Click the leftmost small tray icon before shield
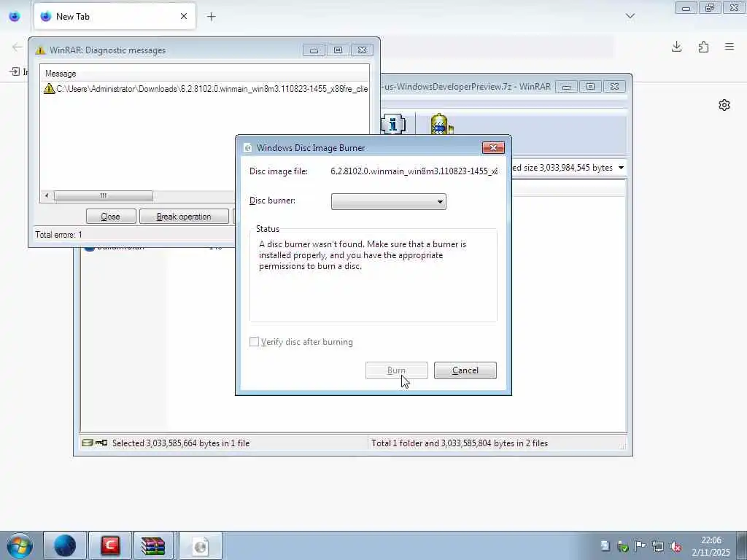This screenshot has width=747, height=560. [605, 546]
